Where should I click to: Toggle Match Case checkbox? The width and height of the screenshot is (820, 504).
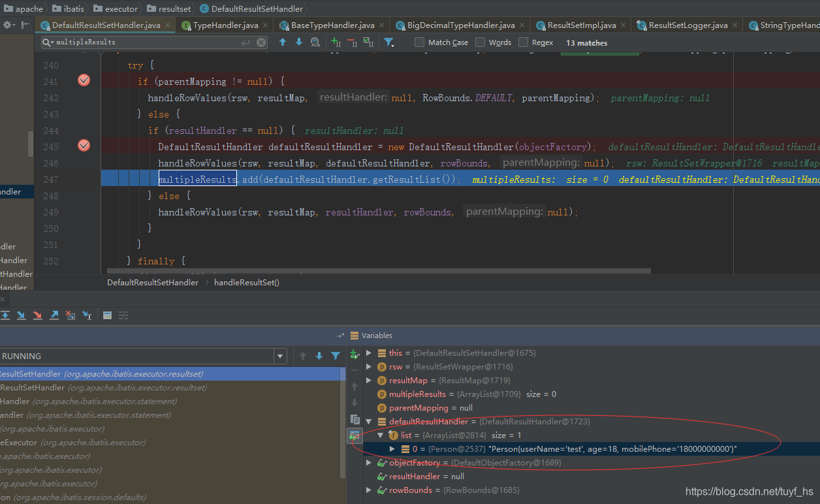pos(420,42)
